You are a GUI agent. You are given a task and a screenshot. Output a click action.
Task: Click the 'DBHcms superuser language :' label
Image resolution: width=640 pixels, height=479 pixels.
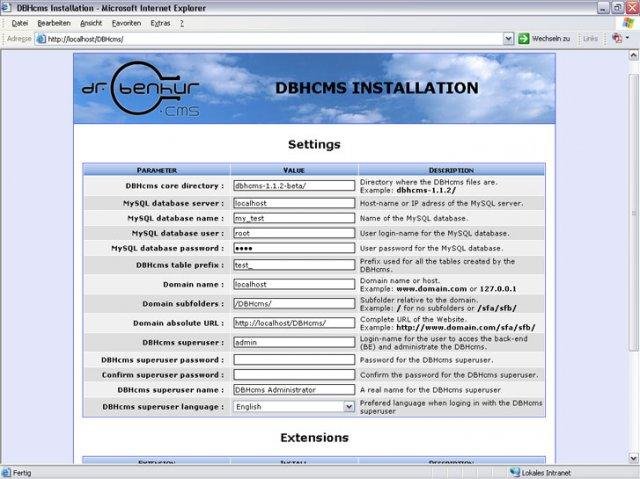(163, 407)
